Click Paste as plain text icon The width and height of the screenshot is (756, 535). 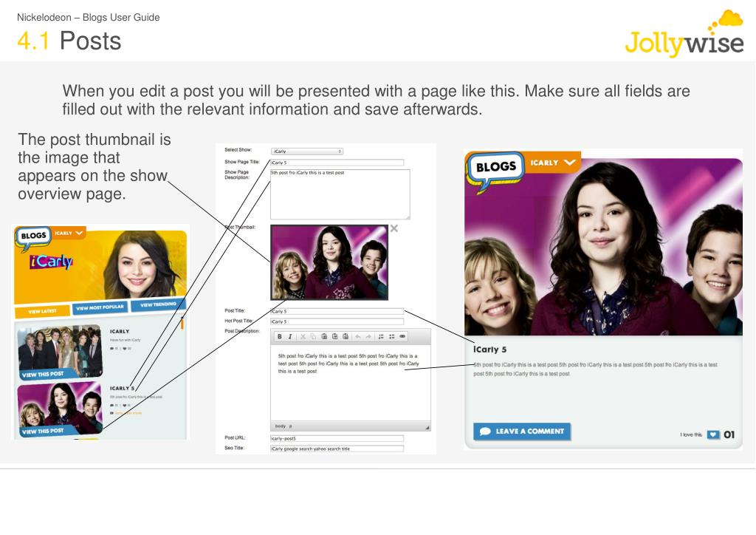pos(334,337)
